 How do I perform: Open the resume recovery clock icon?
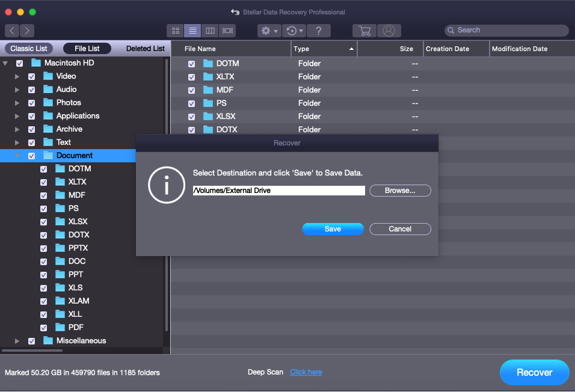(x=294, y=31)
